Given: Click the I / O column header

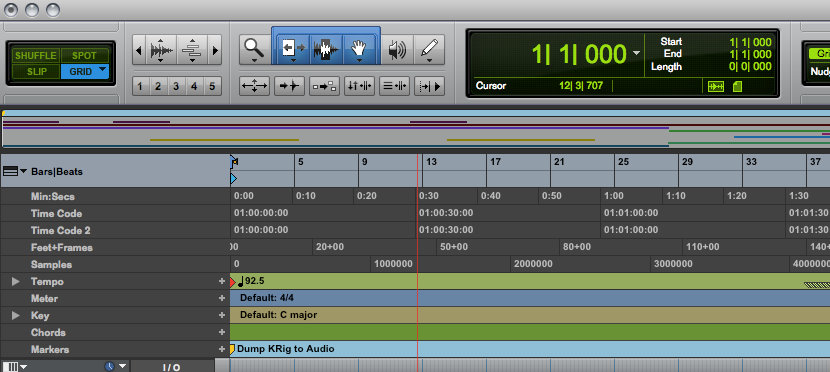Looking at the screenshot, I should [x=172, y=367].
